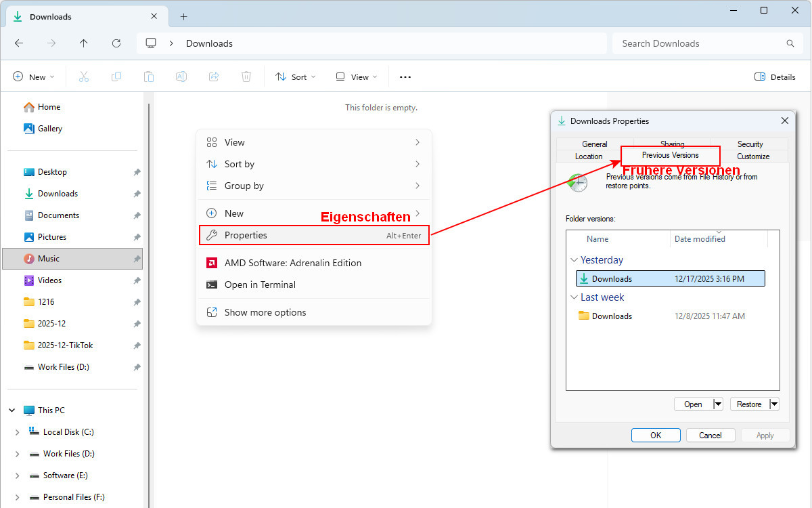The width and height of the screenshot is (812, 508).
Task: Click the Delete trash can icon
Action: (246, 77)
